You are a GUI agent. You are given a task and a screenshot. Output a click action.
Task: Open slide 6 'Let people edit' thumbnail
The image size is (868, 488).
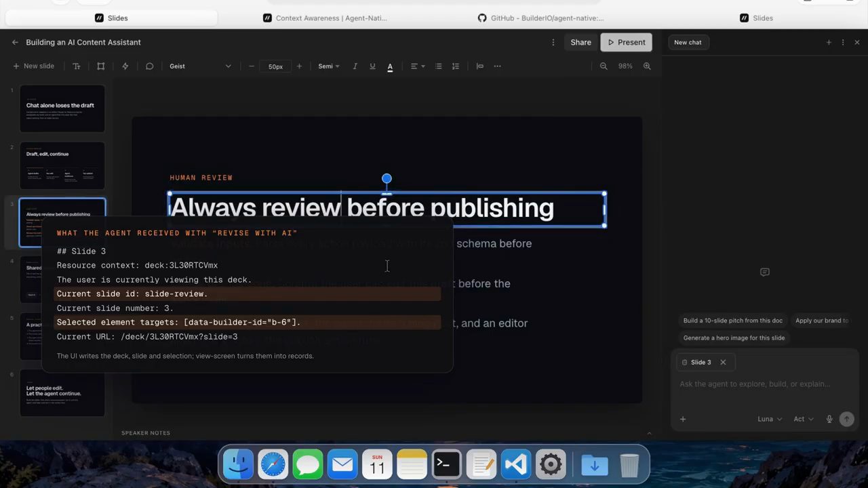pyautogui.click(x=62, y=393)
